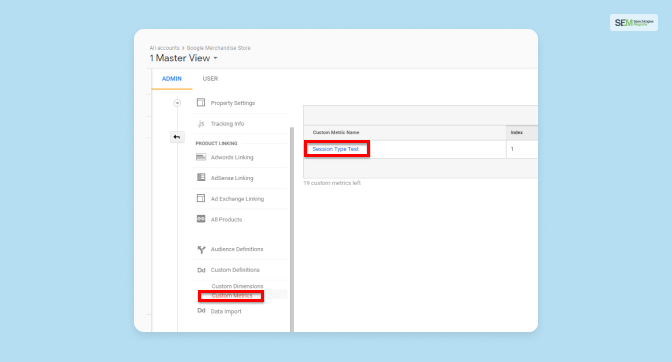Viewport: 672px width, 362px height.
Task: Collapse the circle toggle above the column
Action: coord(177,103)
